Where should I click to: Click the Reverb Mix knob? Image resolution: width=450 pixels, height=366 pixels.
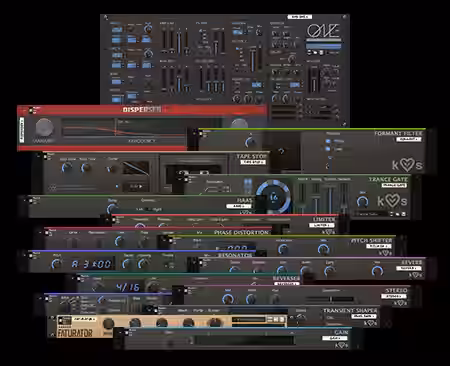click(x=377, y=271)
